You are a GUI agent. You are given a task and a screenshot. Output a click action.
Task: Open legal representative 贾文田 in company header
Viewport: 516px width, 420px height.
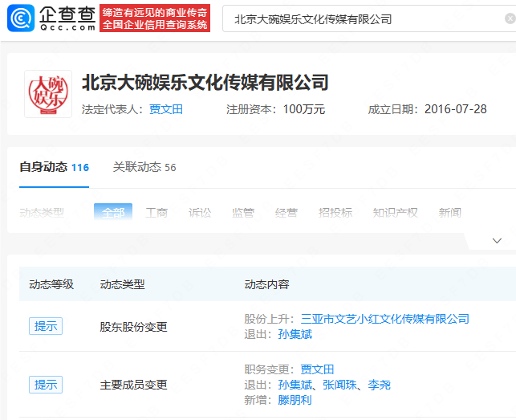tap(166, 109)
